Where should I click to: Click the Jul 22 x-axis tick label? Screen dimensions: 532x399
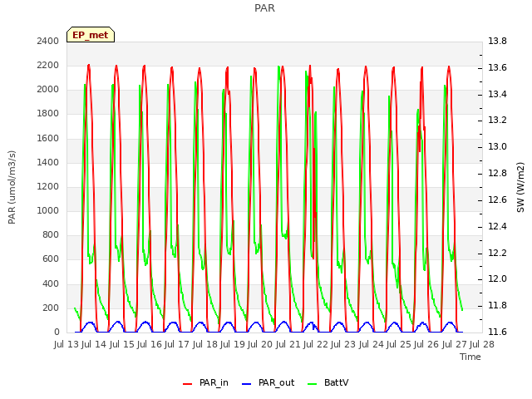316,344
